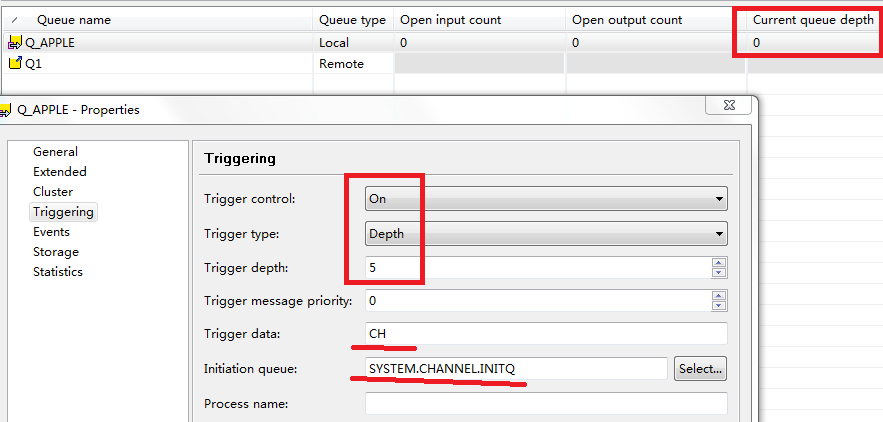The width and height of the screenshot is (883, 422).
Task: Click the Q_APPLE local queue icon
Action: tap(14, 43)
